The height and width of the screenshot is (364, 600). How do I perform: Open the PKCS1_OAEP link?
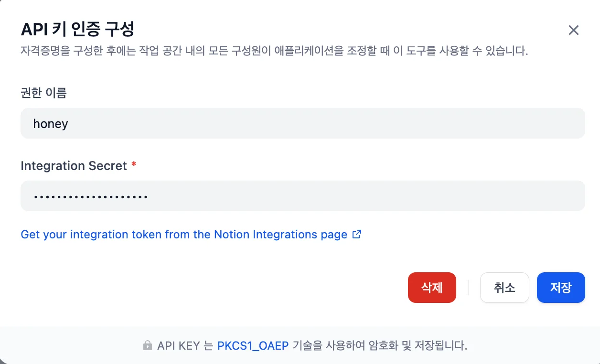click(253, 345)
